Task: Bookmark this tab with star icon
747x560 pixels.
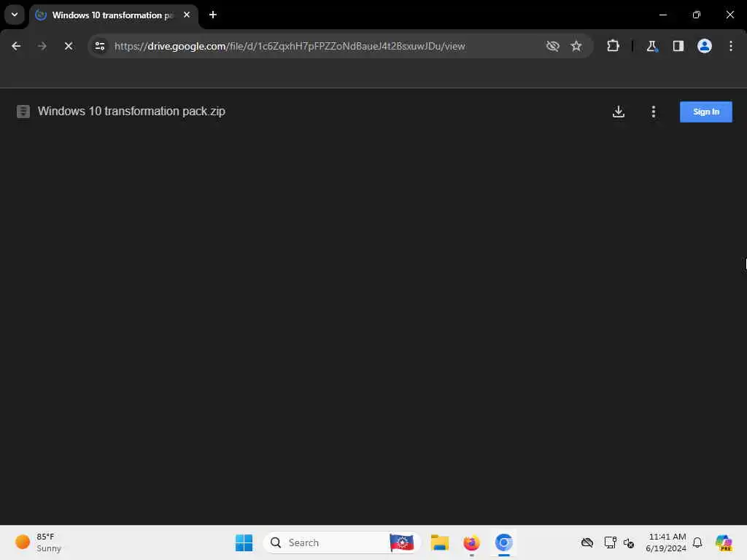Action: (x=576, y=46)
